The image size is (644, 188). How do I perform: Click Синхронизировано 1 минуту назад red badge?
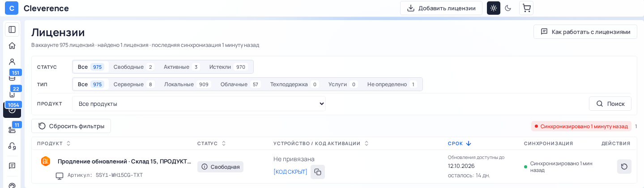(x=581, y=126)
